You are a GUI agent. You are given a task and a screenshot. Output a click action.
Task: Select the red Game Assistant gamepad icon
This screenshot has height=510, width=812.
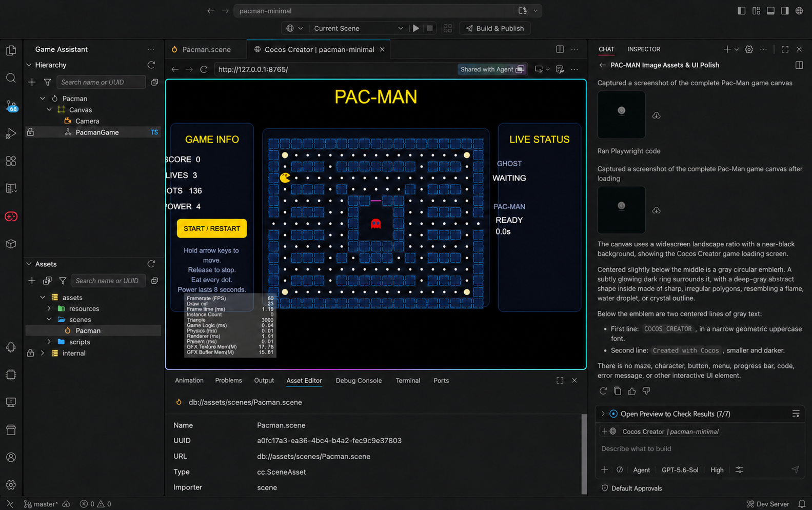[11, 217]
